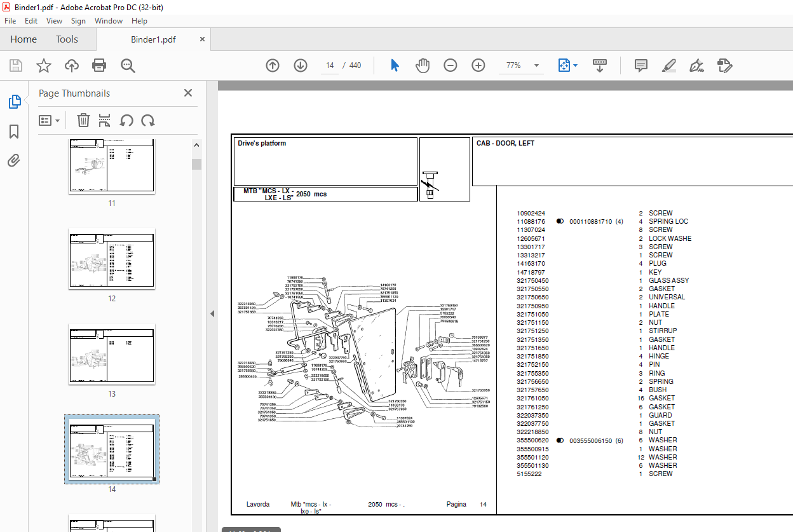793x532 pixels.
Task: Go to the next page arrow
Action: point(301,65)
